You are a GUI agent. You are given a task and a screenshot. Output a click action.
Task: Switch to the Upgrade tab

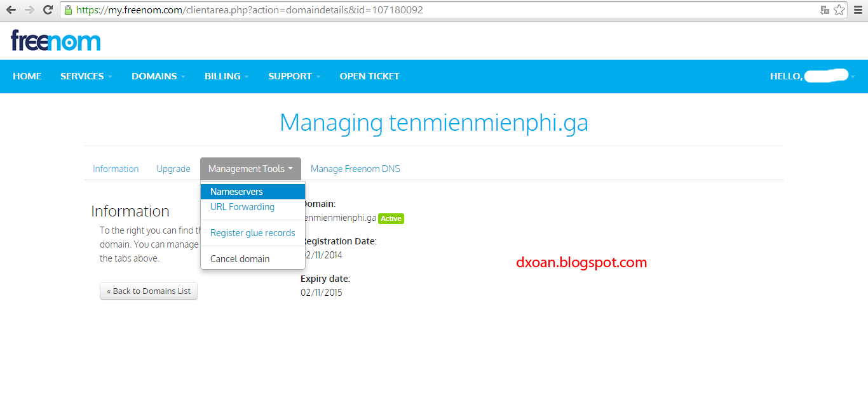pos(173,169)
